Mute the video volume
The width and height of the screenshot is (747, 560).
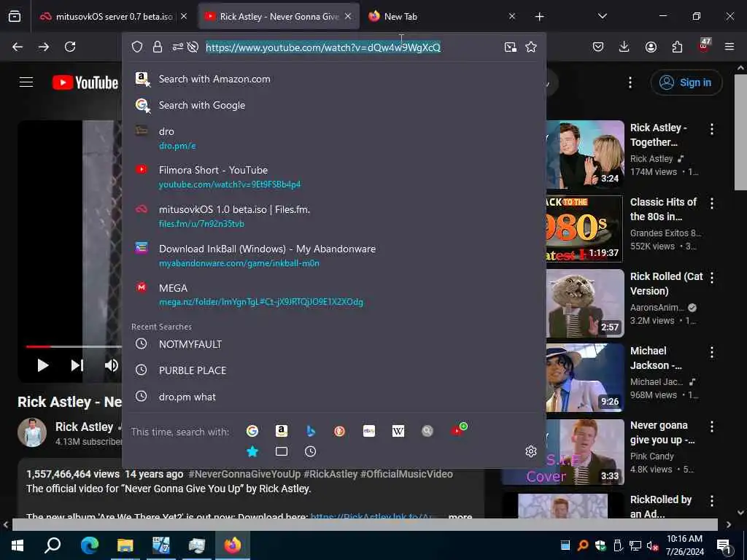click(x=112, y=365)
